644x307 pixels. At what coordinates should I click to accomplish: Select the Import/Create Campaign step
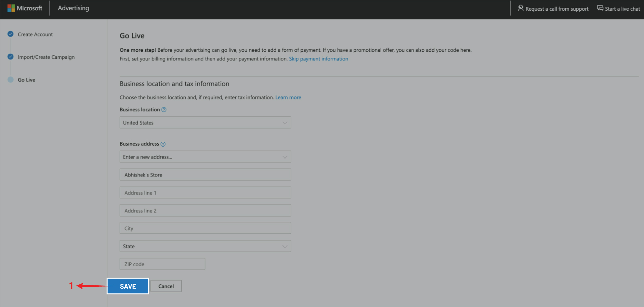(46, 57)
